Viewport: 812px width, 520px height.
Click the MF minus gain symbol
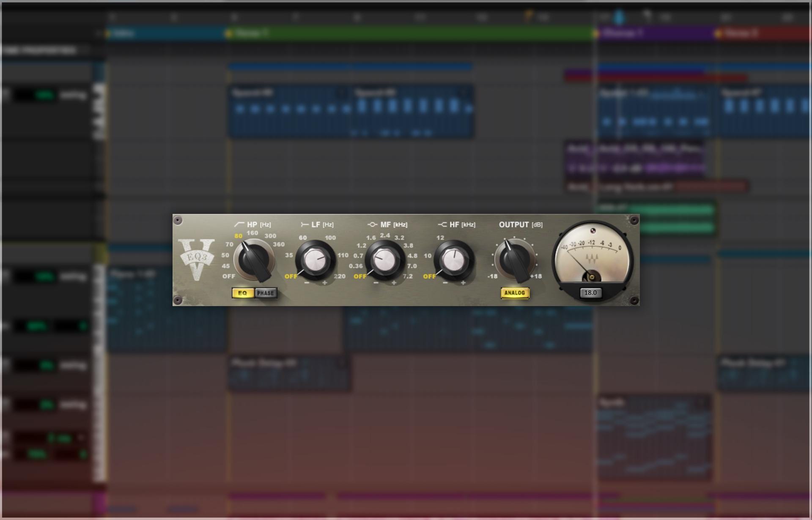[376, 282]
